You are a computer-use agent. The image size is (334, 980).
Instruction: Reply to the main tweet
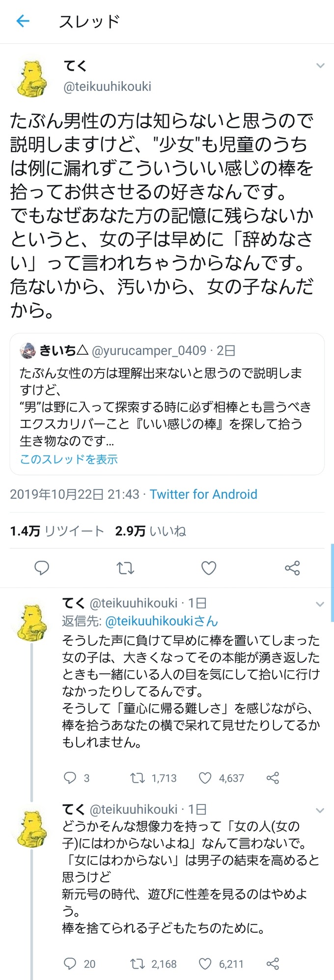point(42,568)
